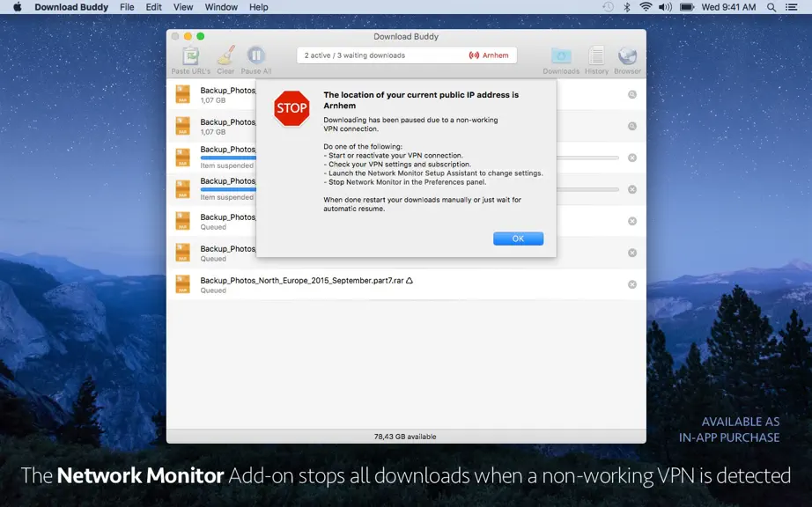Minimize the Download Buddy window with yellow button
The width and height of the screenshot is (812, 507).
coord(188,36)
